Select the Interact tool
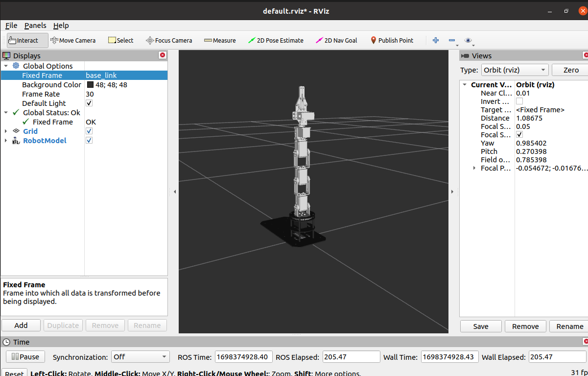588x376 pixels. [x=27, y=41]
